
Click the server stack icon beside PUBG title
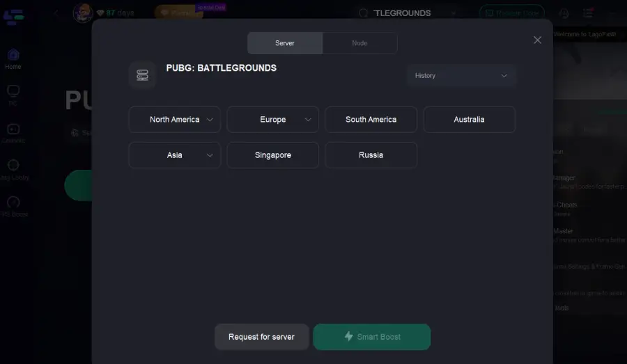(x=142, y=75)
